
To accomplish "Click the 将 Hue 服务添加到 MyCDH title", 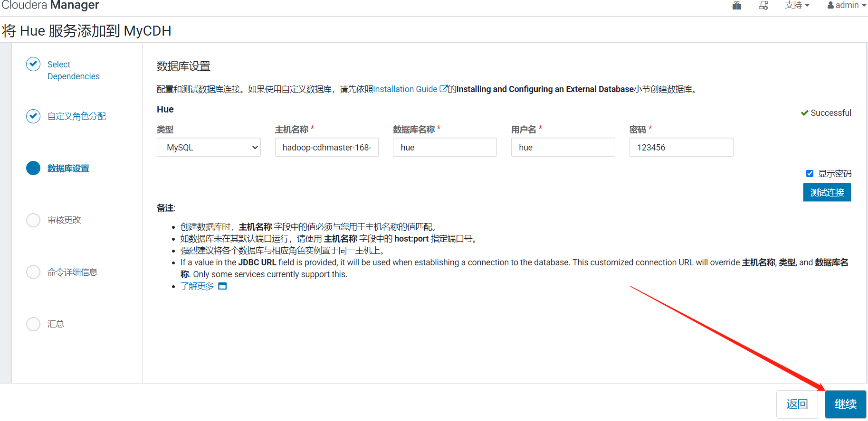I will coord(86,31).
